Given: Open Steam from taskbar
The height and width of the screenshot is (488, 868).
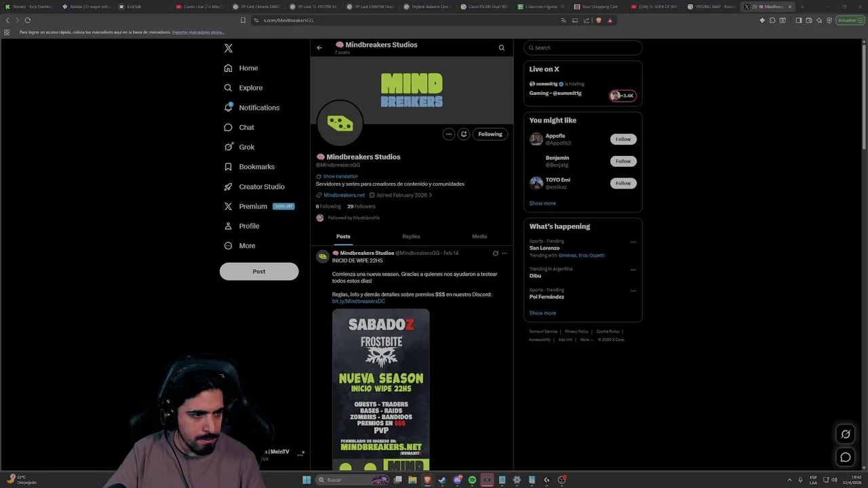Looking at the screenshot, I should coord(442,480).
